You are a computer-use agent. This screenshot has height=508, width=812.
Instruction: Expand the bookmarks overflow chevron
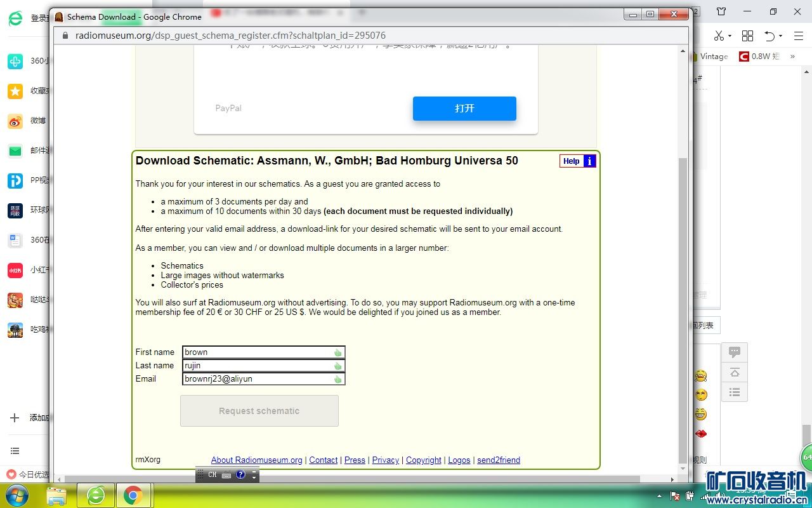[792, 57]
